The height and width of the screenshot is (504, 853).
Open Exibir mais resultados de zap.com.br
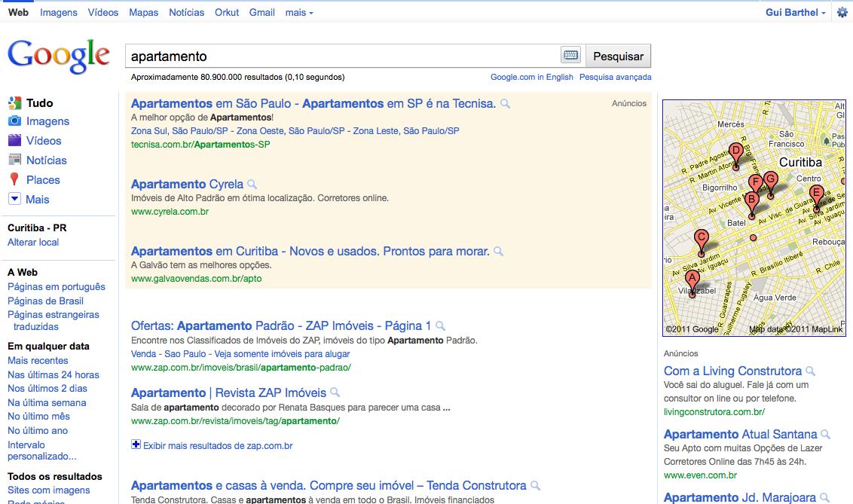pyautogui.click(x=218, y=445)
